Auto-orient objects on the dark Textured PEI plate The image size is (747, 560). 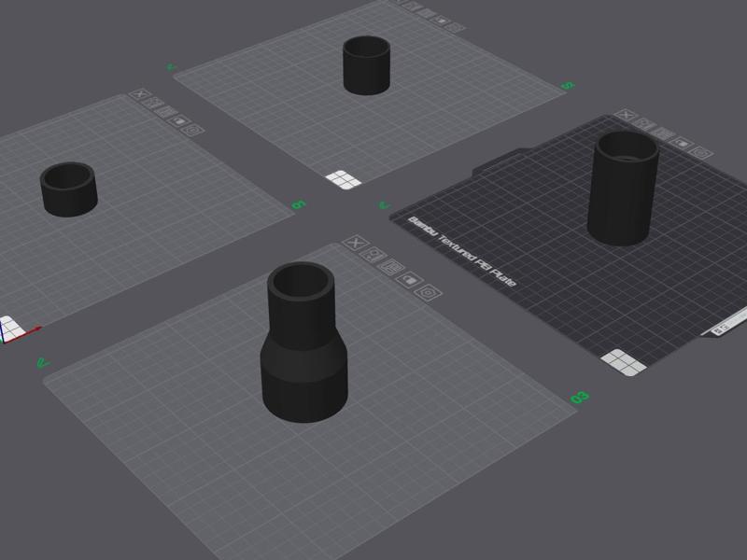click(643, 124)
